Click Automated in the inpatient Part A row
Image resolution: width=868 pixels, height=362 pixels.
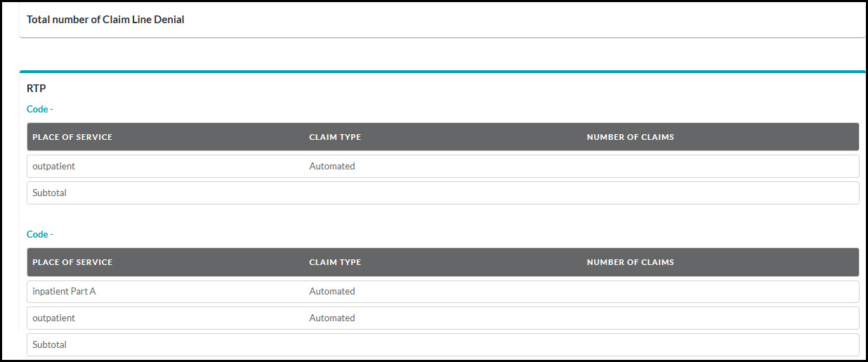point(332,291)
